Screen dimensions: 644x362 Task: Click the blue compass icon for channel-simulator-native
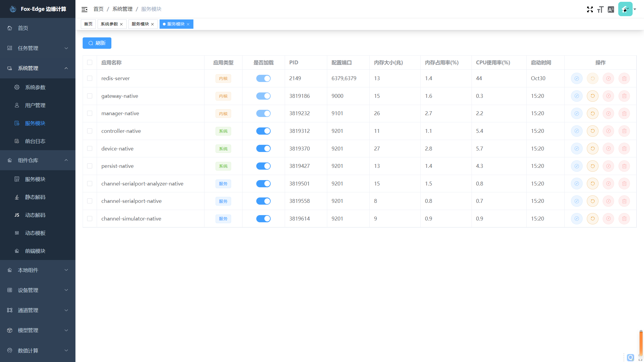(x=577, y=219)
